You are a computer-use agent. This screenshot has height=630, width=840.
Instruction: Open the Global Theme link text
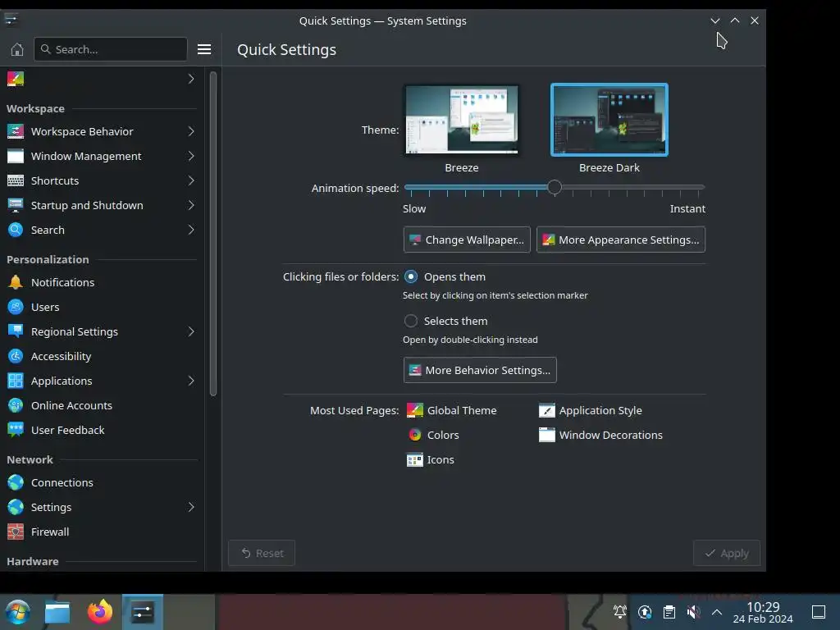point(462,410)
